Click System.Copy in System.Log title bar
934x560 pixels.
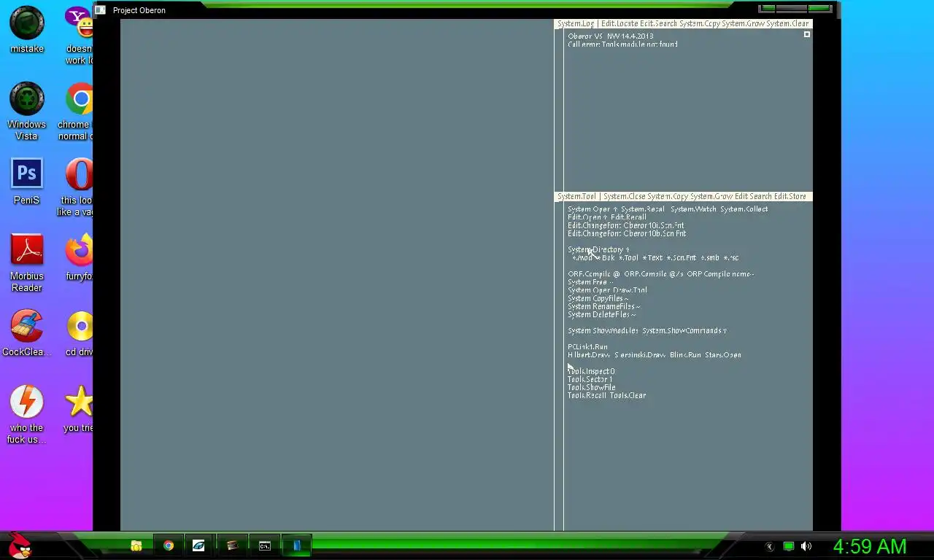[x=699, y=23]
